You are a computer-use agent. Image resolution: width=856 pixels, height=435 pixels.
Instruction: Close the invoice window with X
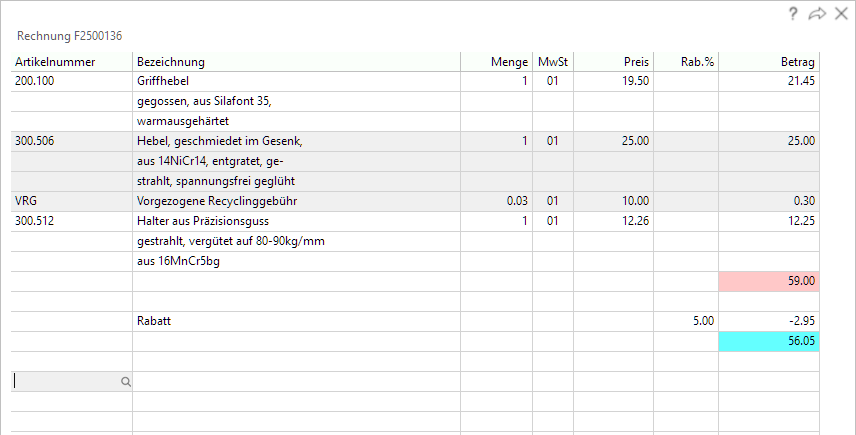tap(840, 13)
